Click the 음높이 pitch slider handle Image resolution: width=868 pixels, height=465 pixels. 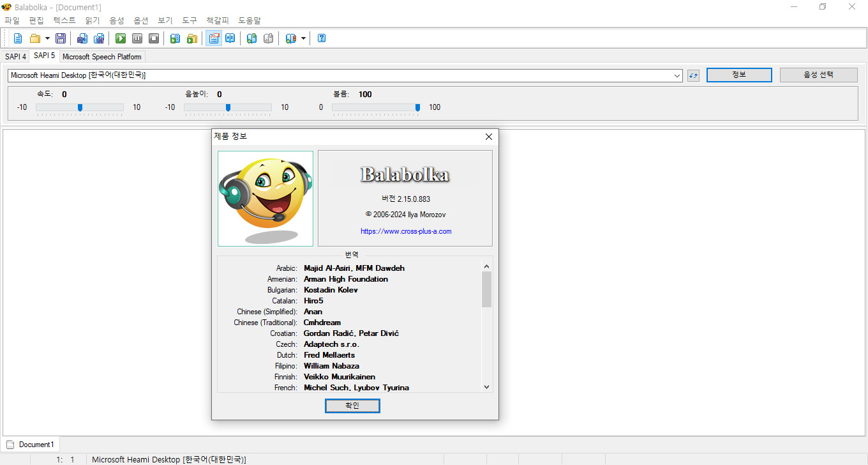(228, 108)
